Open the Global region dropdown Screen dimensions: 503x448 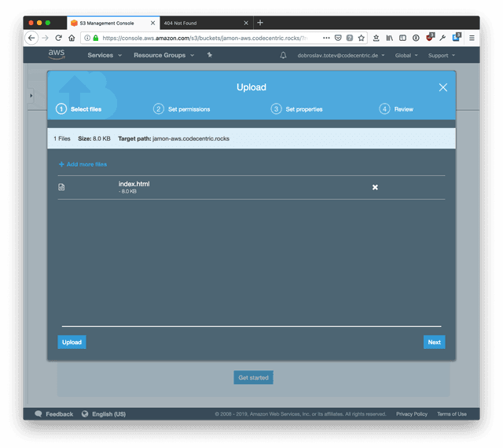(x=406, y=55)
